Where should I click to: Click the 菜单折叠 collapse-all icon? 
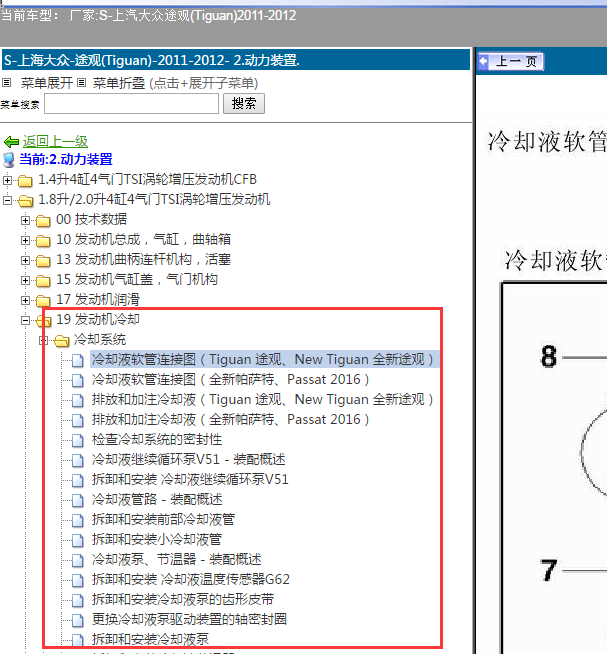[x=81, y=83]
